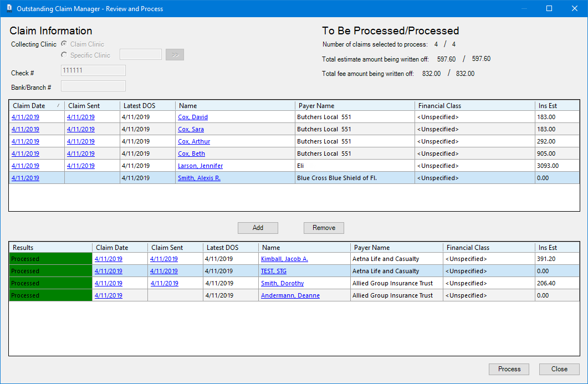Open Claim Sent link for Cox, Sara
The image size is (588, 384).
pyautogui.click(x=80, y=129)
